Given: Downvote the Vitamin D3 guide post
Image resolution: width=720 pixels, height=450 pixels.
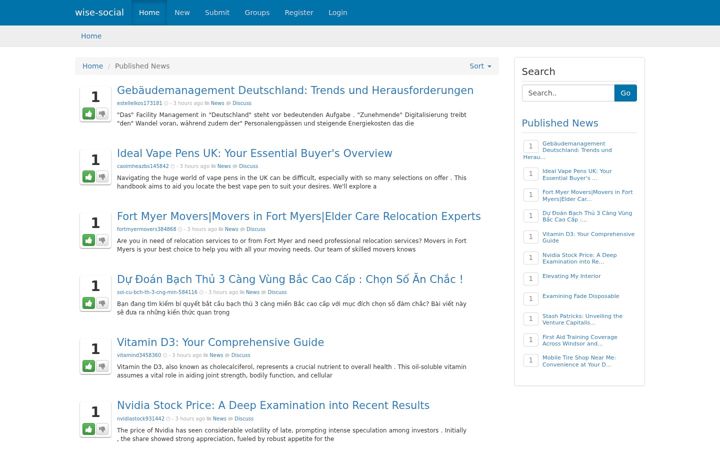Looking at the screenshot, I should point(102,366).
